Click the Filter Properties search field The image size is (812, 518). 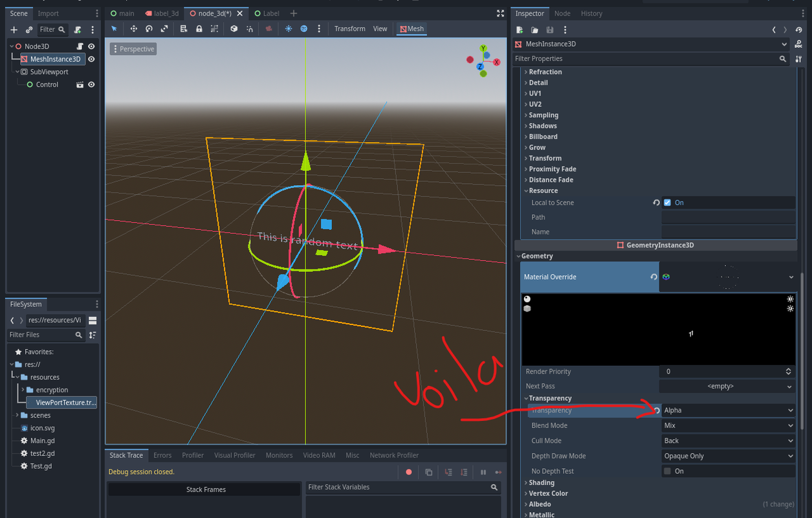point(651,59)
